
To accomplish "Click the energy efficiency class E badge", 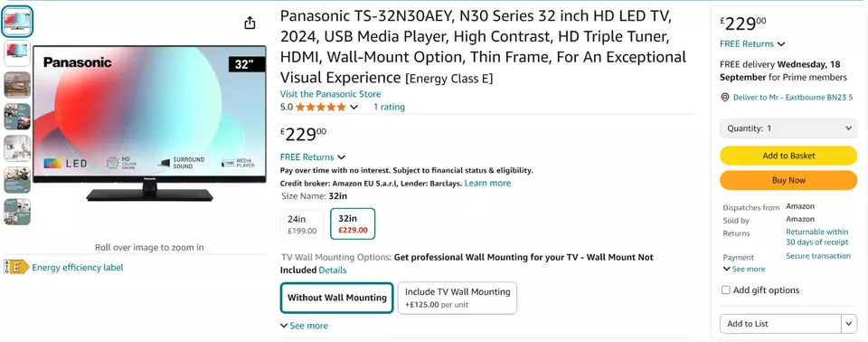I will (16, 267).
